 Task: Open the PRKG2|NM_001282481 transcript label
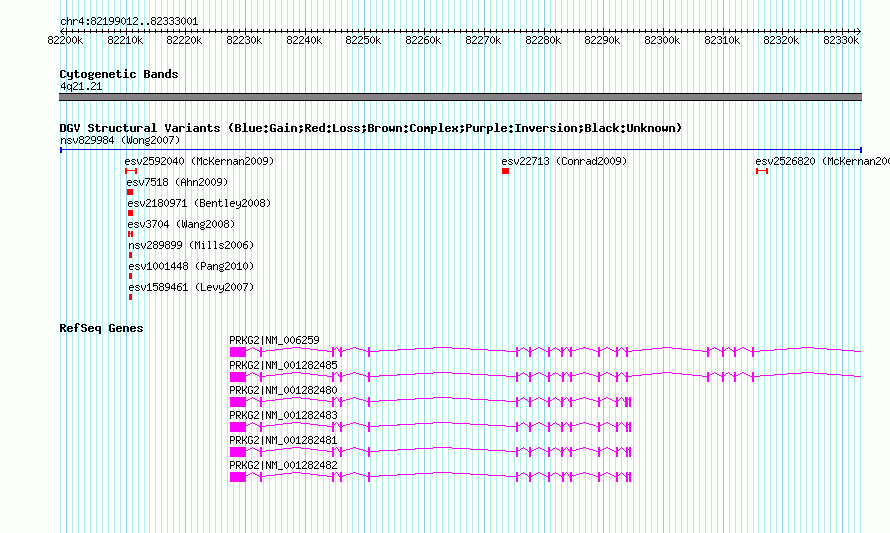click(283, 440)
